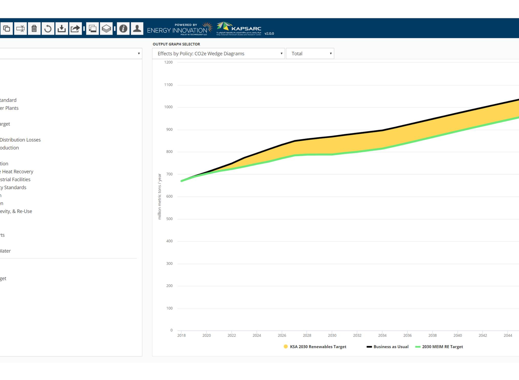Click the yellow KSA 2030 legend color dot
Screen dimensions: 519x380
point(286,347)
